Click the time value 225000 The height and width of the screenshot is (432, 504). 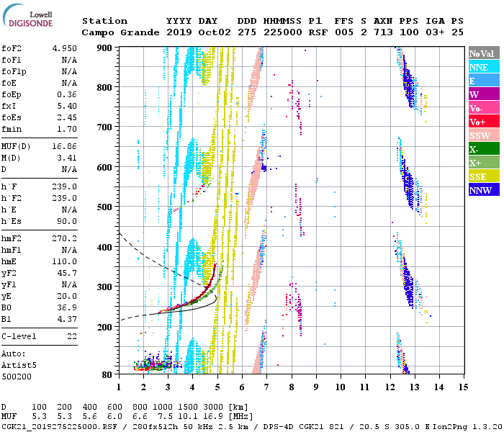(283, 32)
